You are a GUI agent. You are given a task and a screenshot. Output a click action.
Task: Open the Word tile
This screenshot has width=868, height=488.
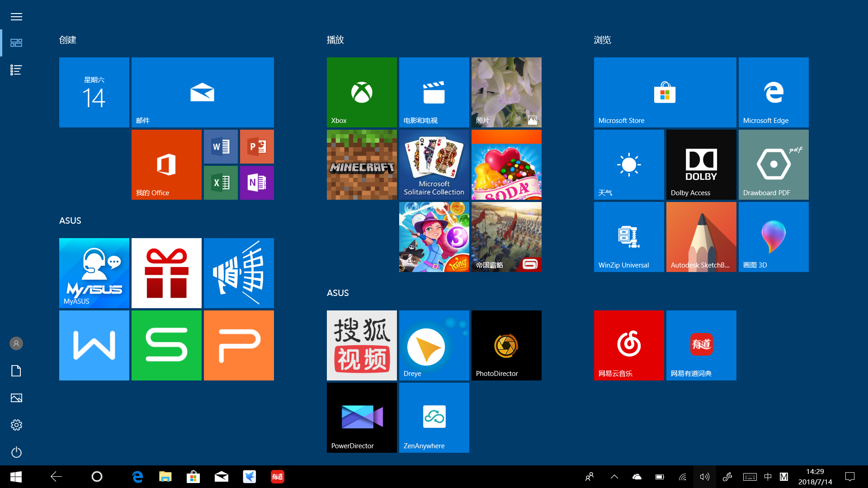pos(221,146)
